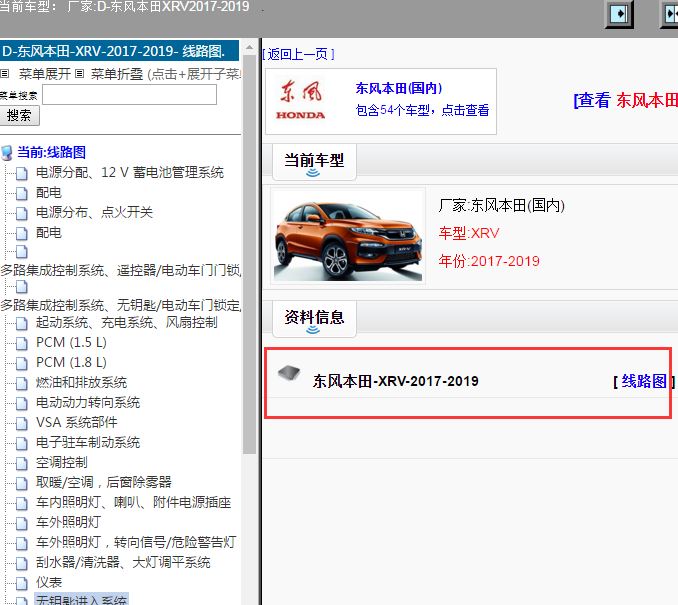
Task: Open 东风本田(国内) brand link
Action: click(x=399, y=88)
